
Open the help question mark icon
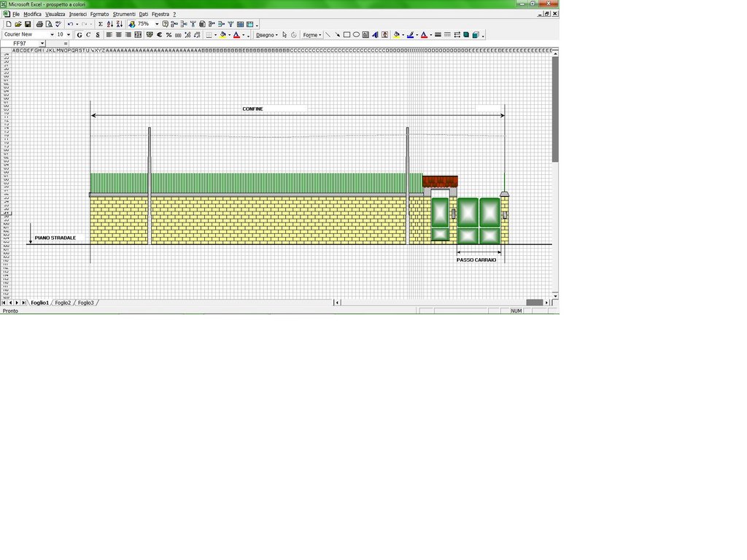click(165, 24)
